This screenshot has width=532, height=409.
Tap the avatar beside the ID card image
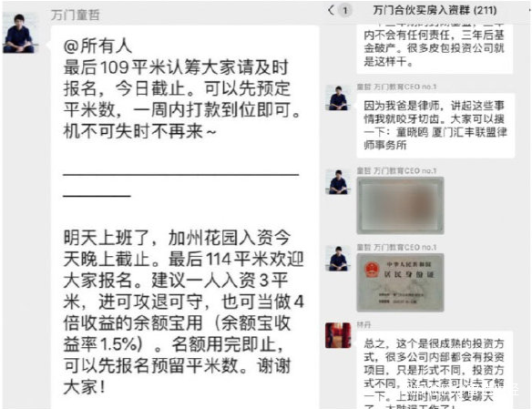tap(338, 259)
